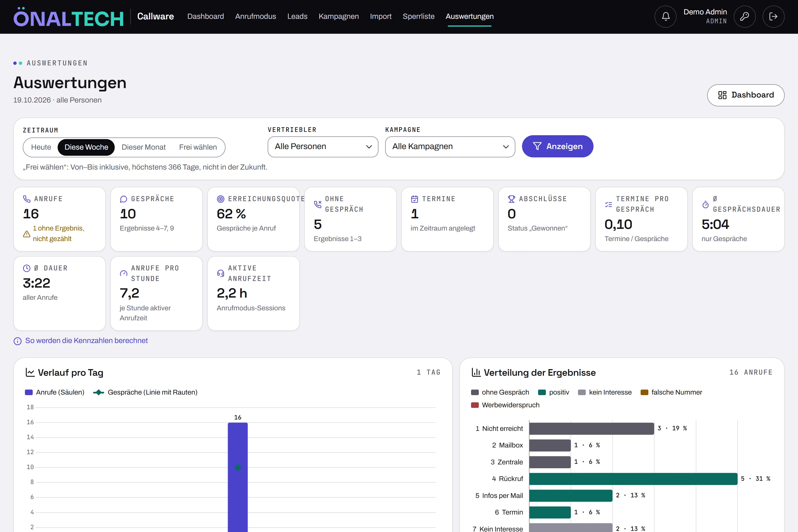Viewport: 798px width, 532px height.
Task: Click the 4 Rückruf result bar
Action: click(633, 479)
